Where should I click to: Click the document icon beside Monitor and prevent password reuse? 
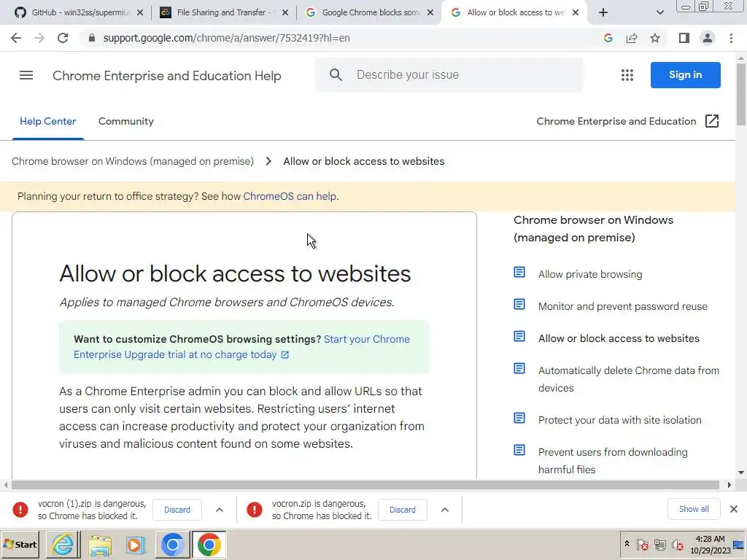519,304
